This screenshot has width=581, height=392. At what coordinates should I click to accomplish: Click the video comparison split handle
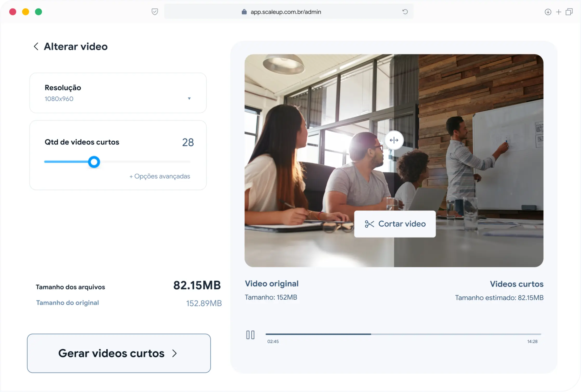point(394,140)
